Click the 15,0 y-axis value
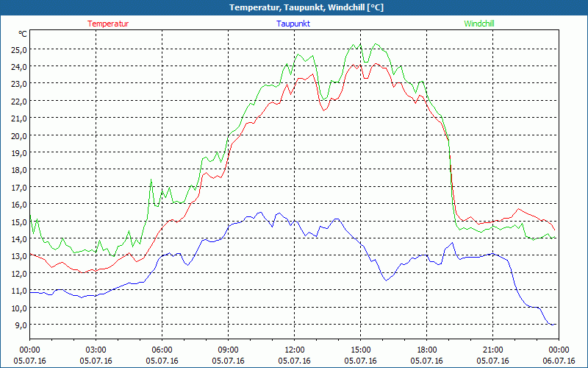Screen dimensions: 588x368 pyautogui.click(x=19, y=222)
